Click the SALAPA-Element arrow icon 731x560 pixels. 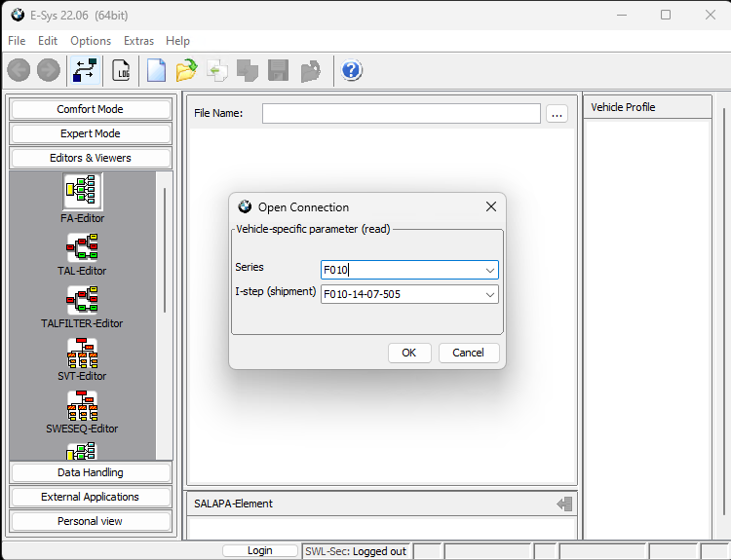(x=564, y=504)
